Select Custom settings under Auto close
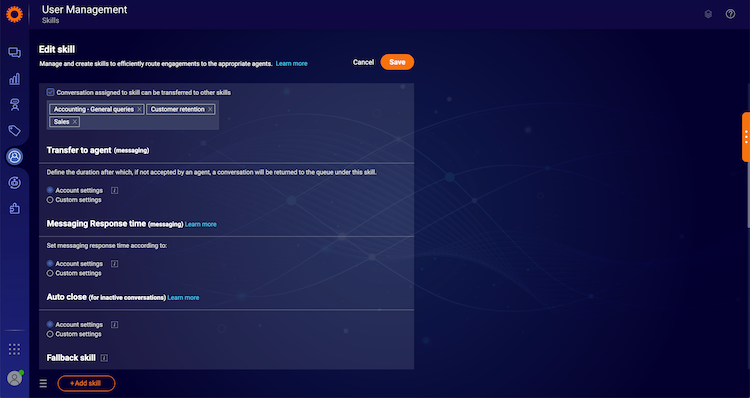The width and height of the screenshot is (750, 398). click(50, 334)
